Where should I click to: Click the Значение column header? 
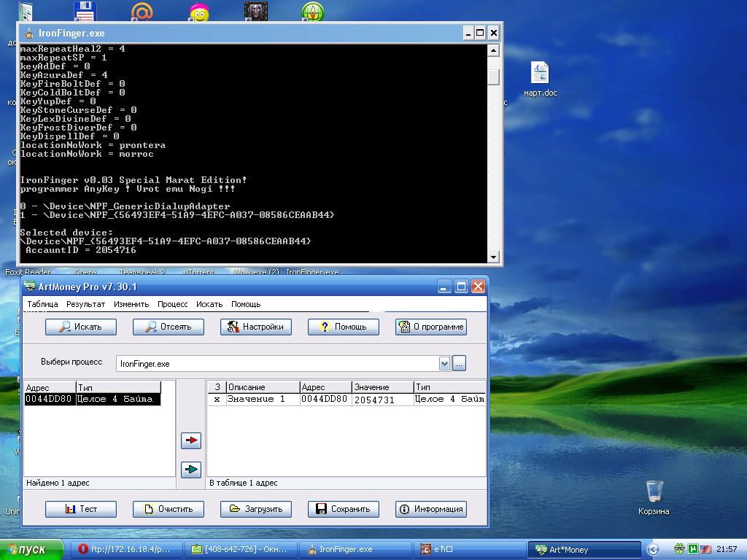tap(383, 387)
